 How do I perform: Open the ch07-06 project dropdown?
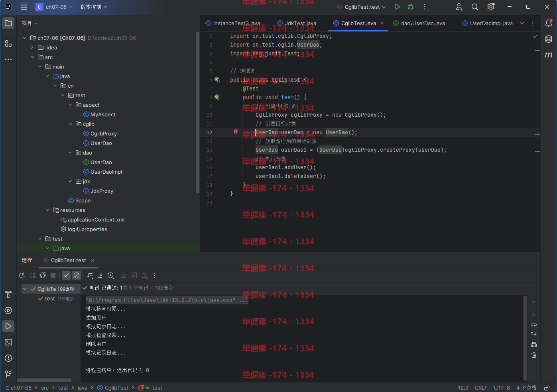click(55, 7)
